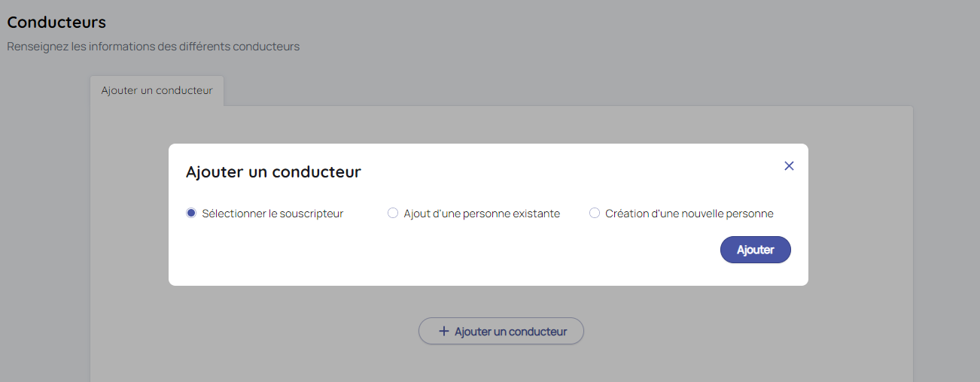Click the Conducteurs page heading
The height and width of the screenshot is (382, 980).
56,23
